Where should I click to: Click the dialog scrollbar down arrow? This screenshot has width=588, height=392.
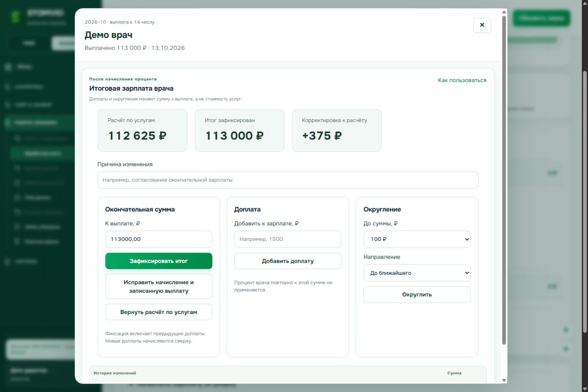[504, 380]
